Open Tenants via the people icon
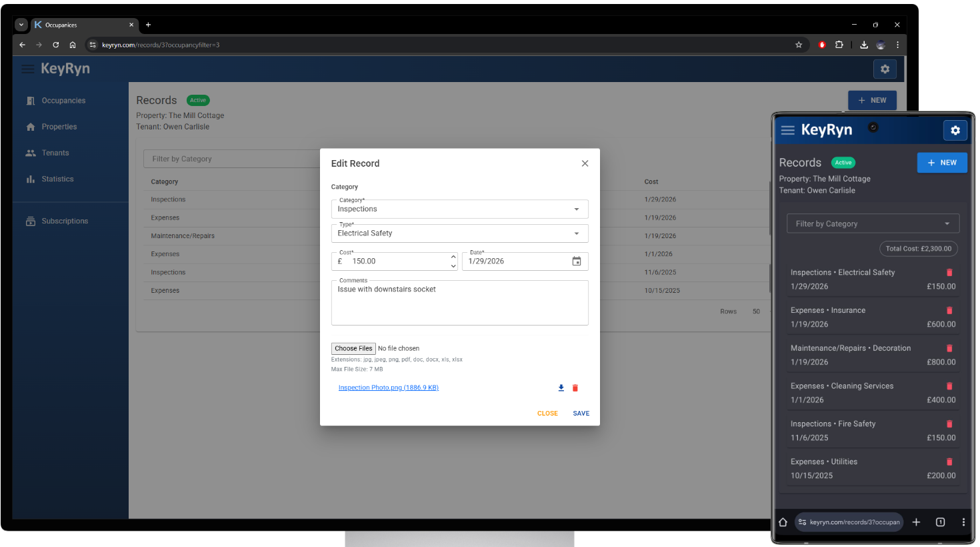This screenshot has height=547, width=980. point(31,152)
